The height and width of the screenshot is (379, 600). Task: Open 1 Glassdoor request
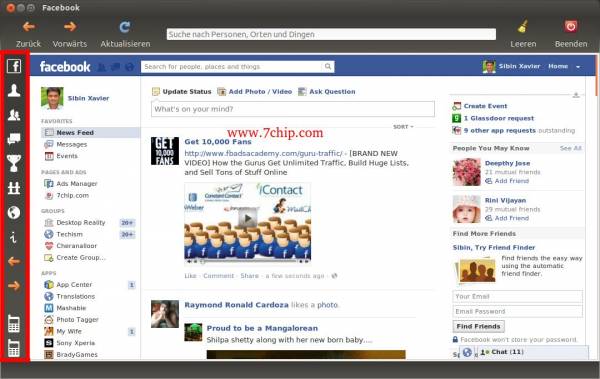pyautogui.click(x=499, y=118)
